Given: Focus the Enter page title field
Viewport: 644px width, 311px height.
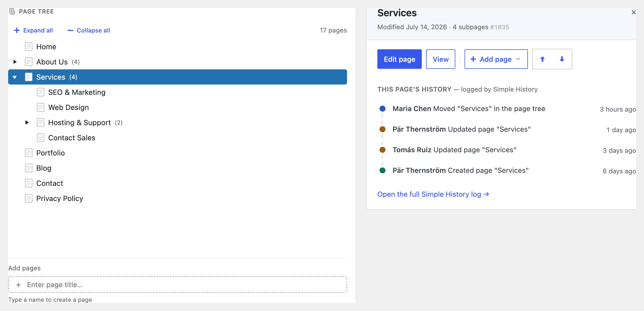Looking at the screenshot, I should [x=177, y=284].
